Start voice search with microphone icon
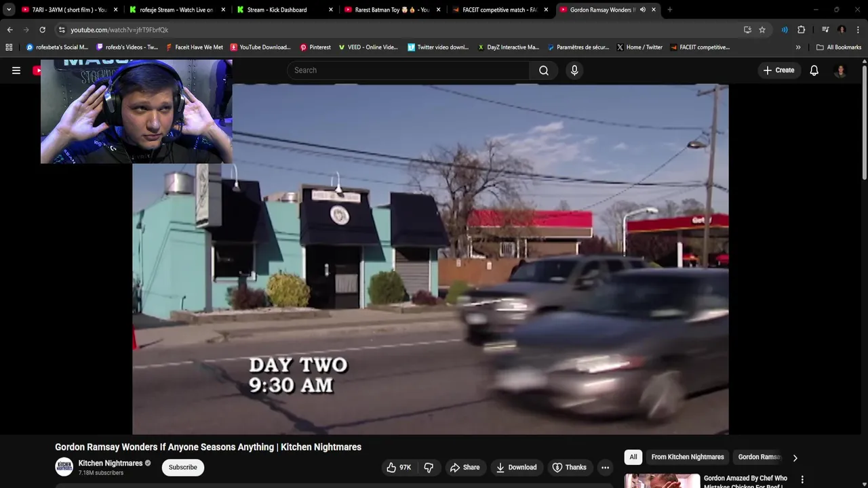Viewport: 868px width, 488px height. (x=574, y=70)
